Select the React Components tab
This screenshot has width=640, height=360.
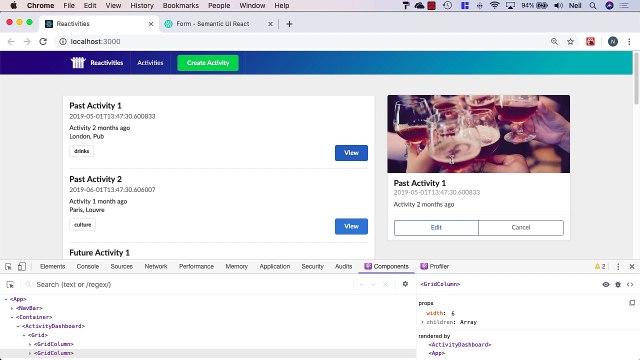tap(387, 267)
